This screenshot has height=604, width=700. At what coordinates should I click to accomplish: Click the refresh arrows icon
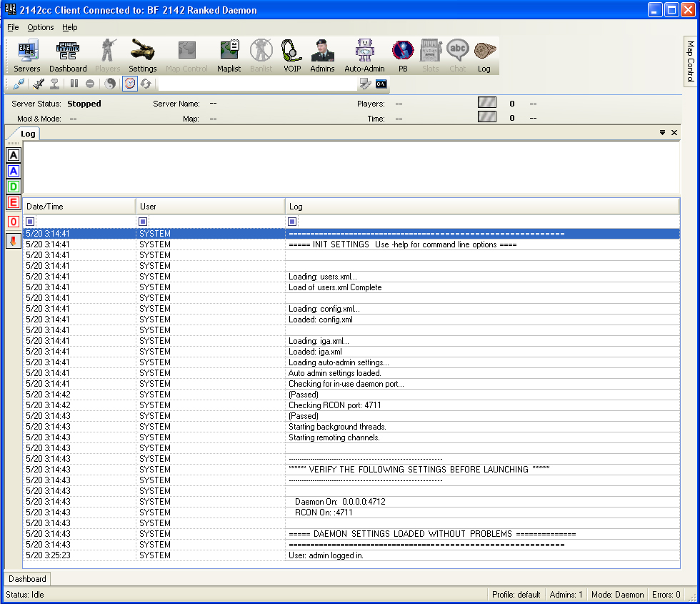[x=146, y=84]
